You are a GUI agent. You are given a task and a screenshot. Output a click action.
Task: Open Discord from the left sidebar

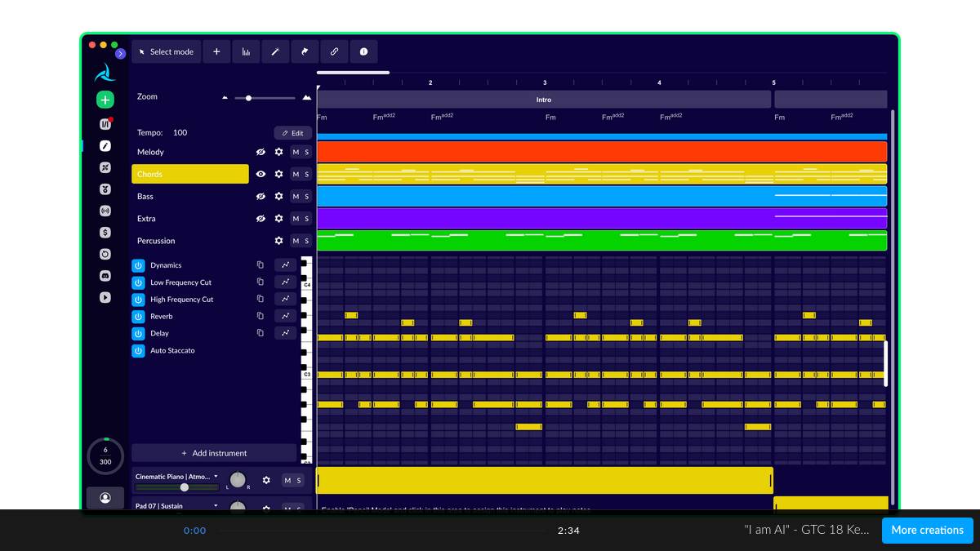105,276
